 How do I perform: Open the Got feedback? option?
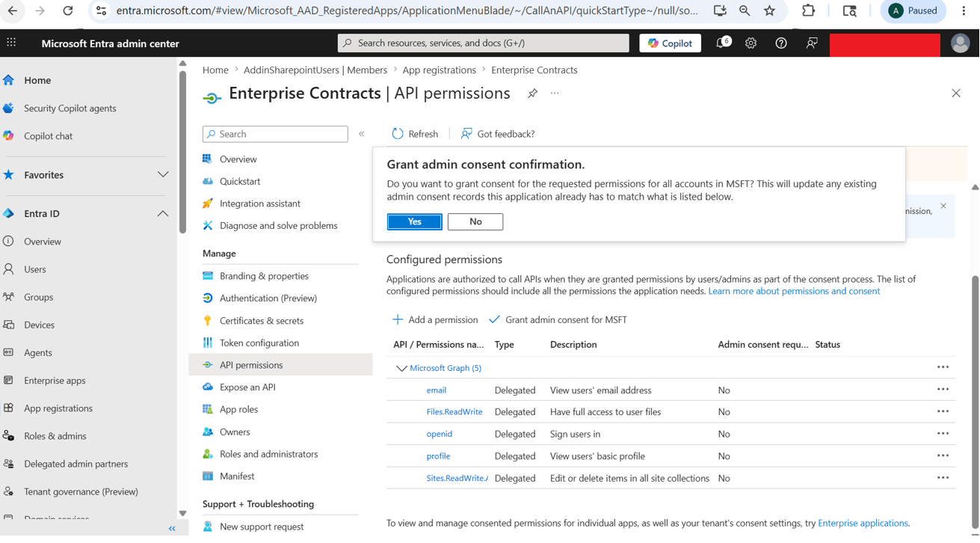pyautogui.click(x=497, y=134)
